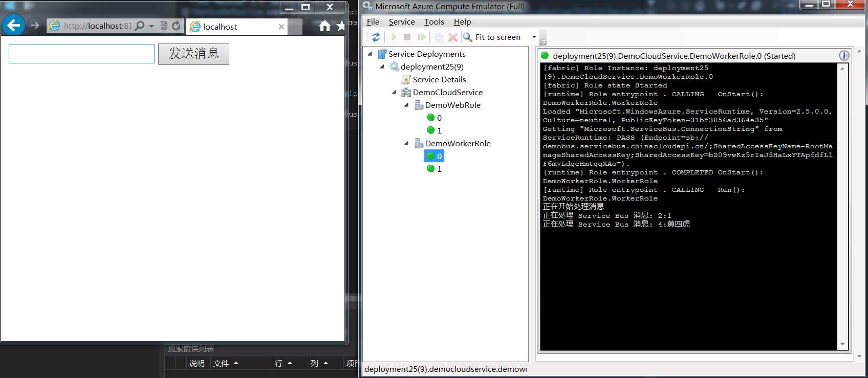This screenshot has width=868, height=378.
Task: Click the search magnifier in address bar
Action: (139, 26)
